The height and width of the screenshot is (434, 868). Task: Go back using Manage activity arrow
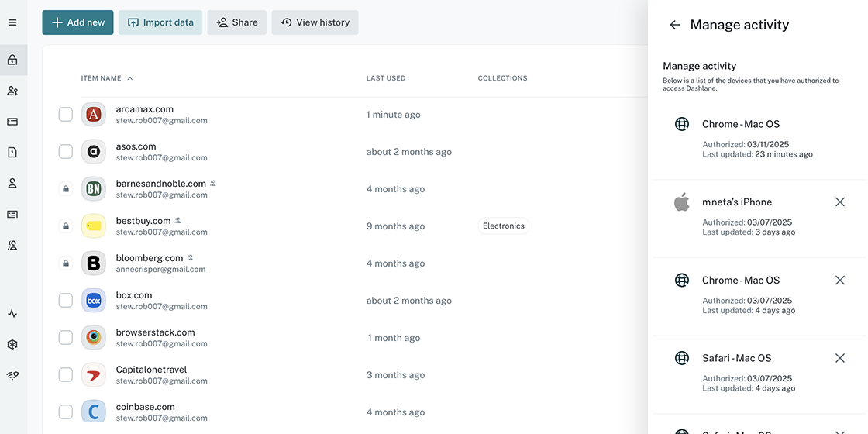tap(675, 25)
